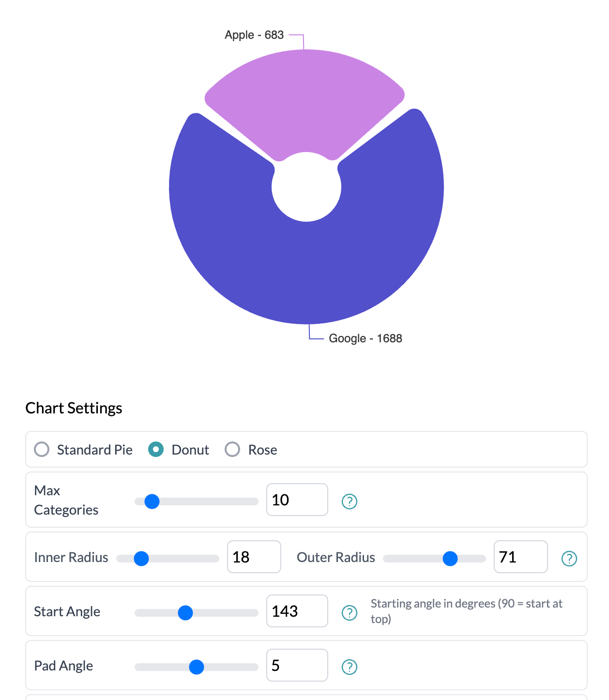Click the Pad Angle slider handle
The image size is (609, 700).
coord(197,667)
